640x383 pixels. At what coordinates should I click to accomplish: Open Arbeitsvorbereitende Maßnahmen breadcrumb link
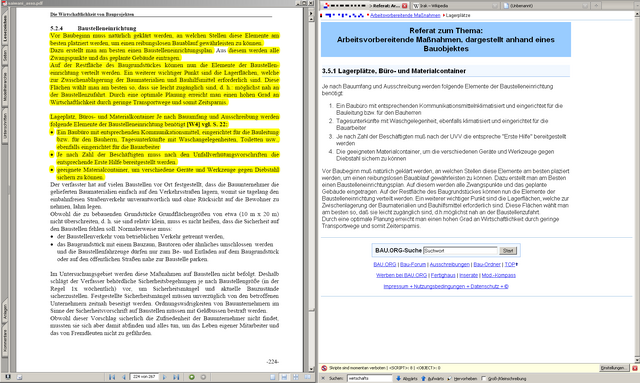click(405, 15)
